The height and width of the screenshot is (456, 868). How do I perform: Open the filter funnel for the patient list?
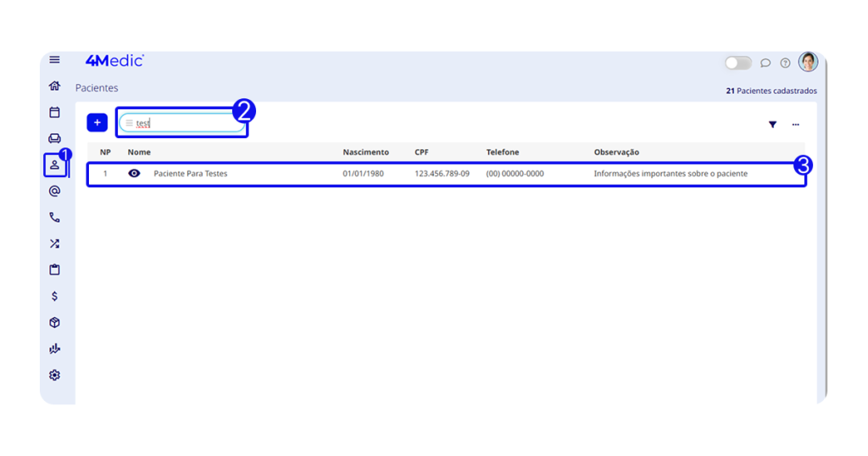(x=772, y=125)
